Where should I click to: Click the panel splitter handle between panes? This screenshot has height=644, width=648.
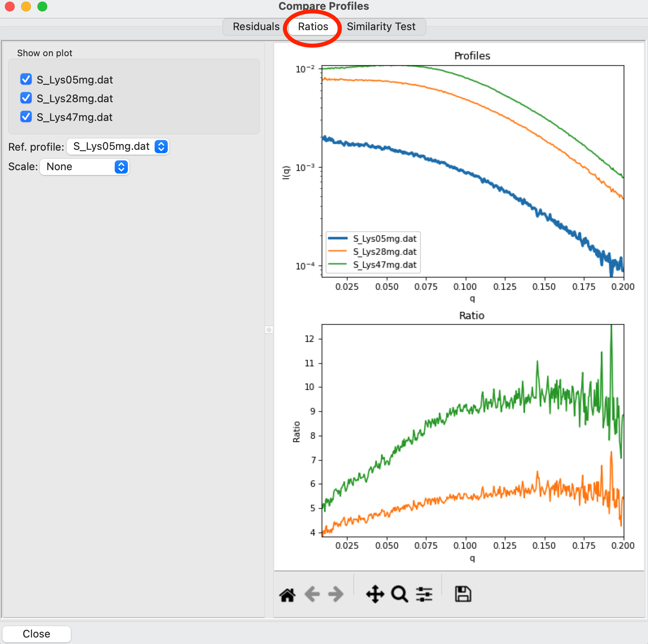click(x=269, y=330)
